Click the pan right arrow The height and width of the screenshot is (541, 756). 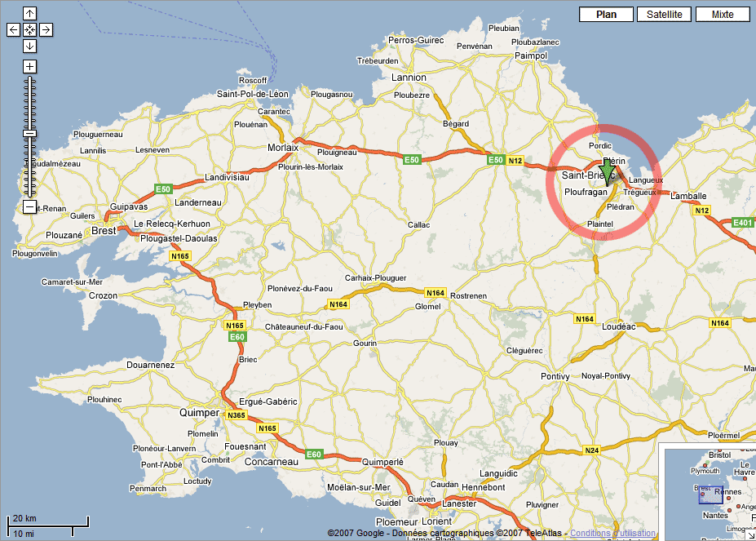tap(46, 30)
